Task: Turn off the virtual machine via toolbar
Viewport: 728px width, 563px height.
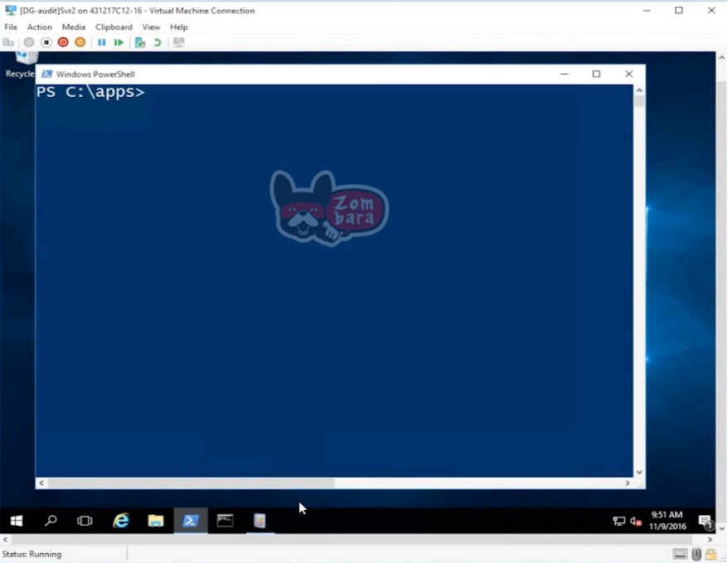Action: pos(46,42)
